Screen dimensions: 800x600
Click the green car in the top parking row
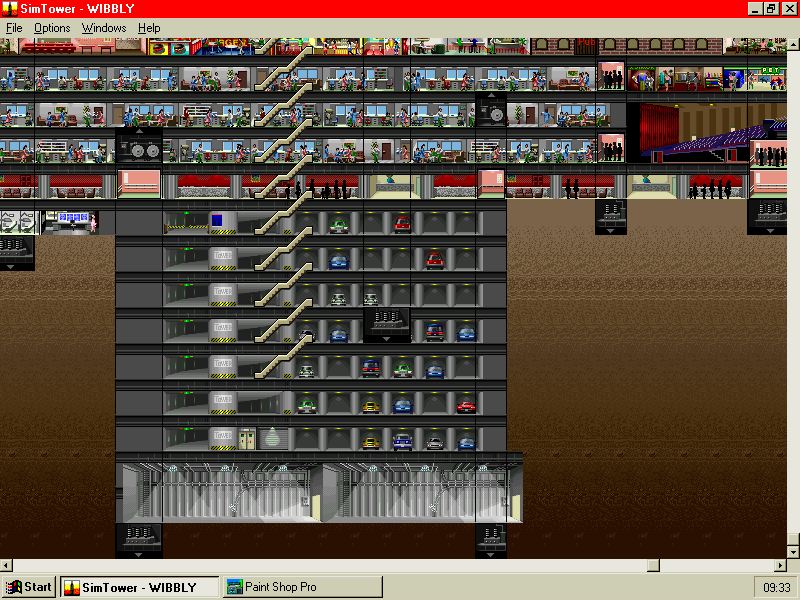[338, 225]
